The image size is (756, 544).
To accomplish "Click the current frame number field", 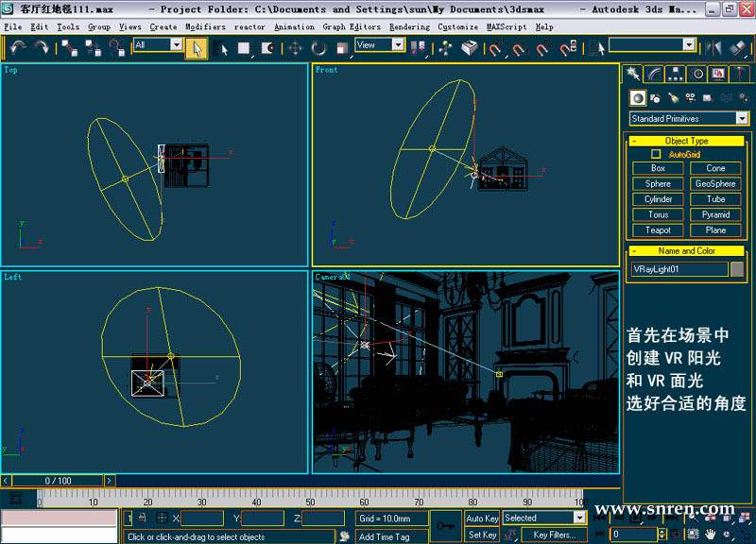I will [x=632, y=534].
